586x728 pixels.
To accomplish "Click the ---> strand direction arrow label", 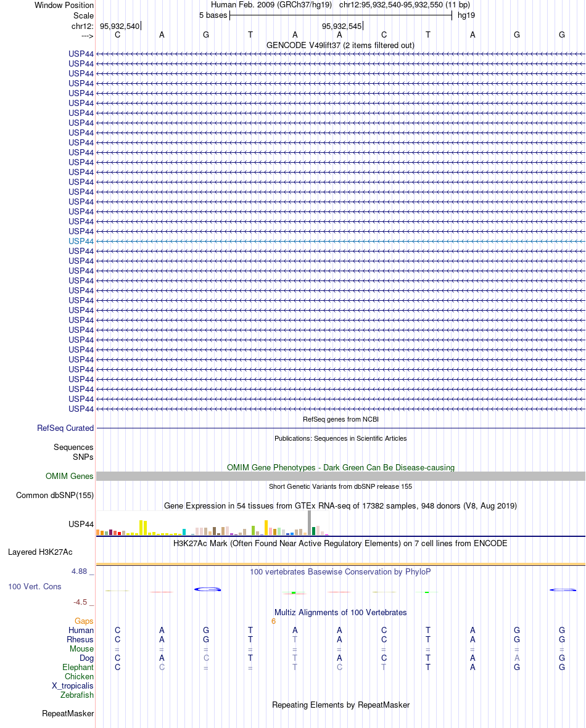I will 88,36.
